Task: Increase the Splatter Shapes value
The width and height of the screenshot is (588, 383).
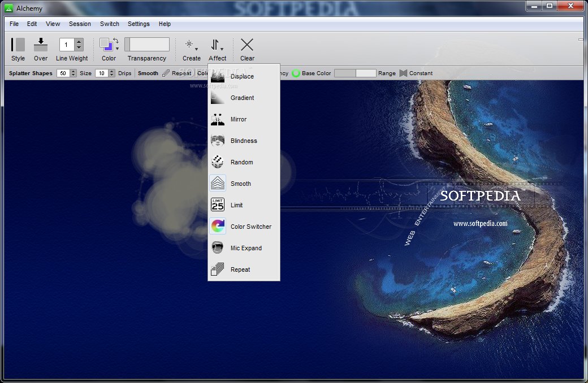Action: (x=73, y=71)
